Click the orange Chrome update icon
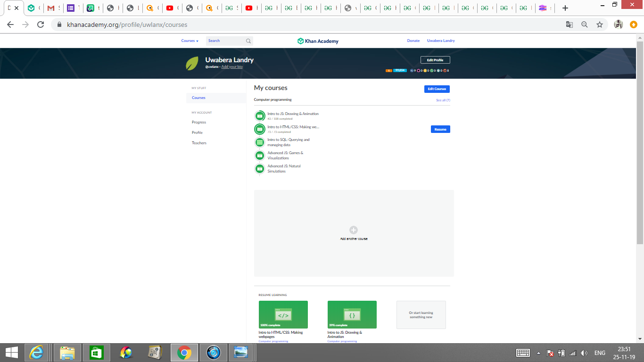This screenshot has height=362, width=644. pos(634,25)
